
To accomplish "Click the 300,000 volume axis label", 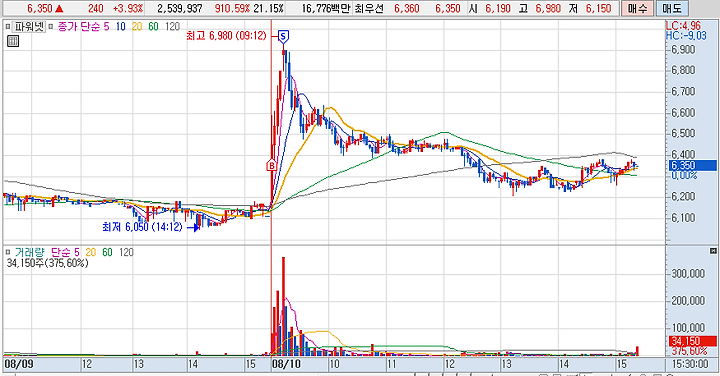I will [x=688, y=274].
